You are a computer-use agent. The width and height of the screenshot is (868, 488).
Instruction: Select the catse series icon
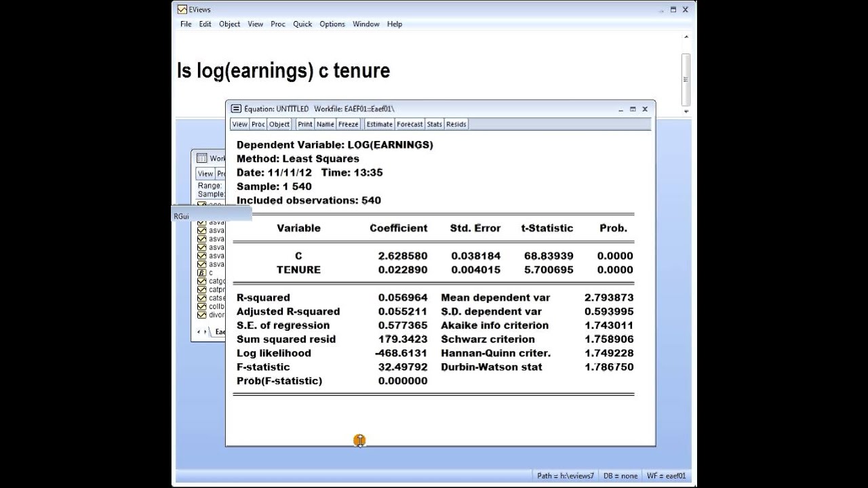tap(201, 298)
